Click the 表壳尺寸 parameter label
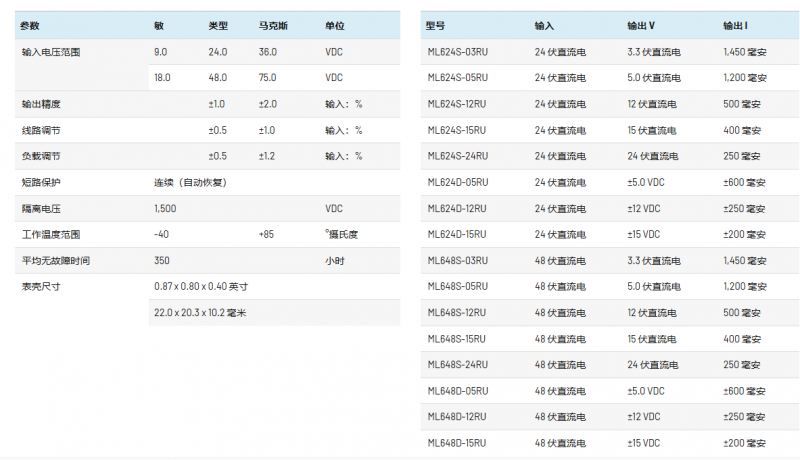The height and width of the screenshot is (460, 800). point(41,287)
